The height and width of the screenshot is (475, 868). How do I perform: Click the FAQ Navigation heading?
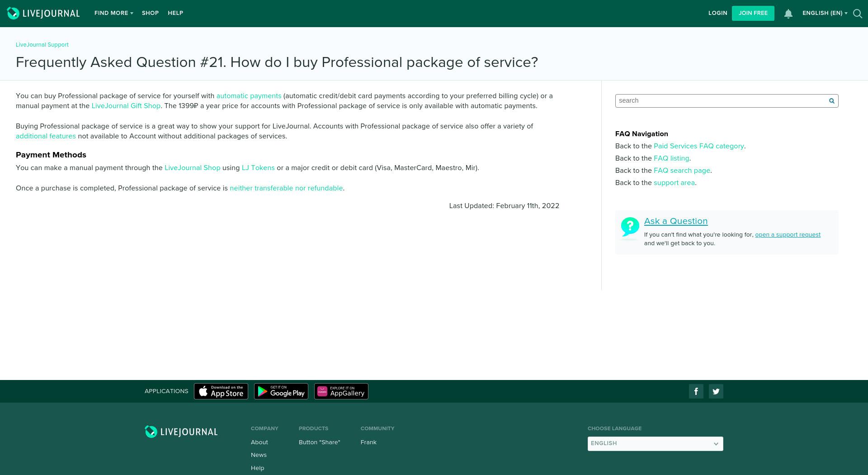click(642, 134)
